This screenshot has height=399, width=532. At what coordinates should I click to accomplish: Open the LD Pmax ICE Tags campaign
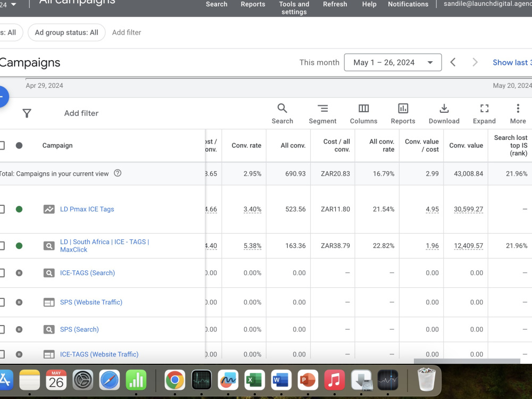point(87,209)
